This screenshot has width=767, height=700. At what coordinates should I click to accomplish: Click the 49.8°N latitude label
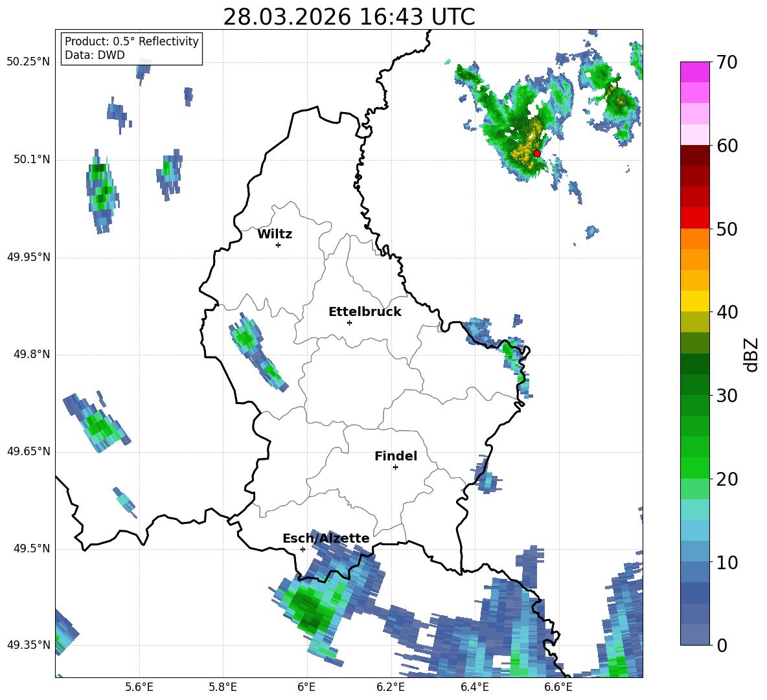32,354
